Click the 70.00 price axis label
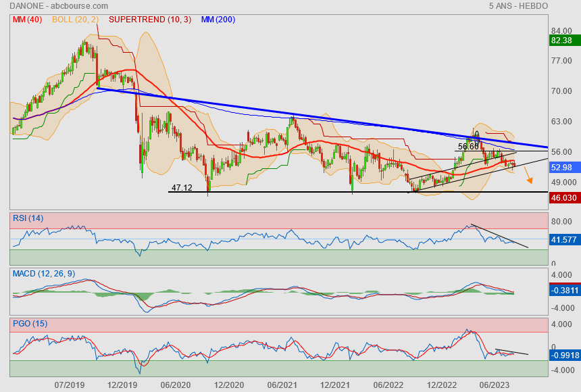The image size is (581, 392). [x=561, y=91]
